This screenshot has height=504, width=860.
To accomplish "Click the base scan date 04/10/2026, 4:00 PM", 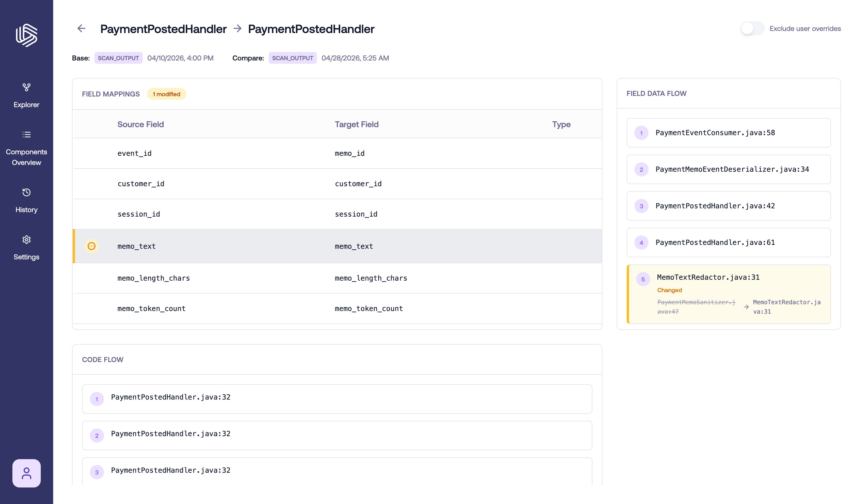I will click(x=180, y=58).
